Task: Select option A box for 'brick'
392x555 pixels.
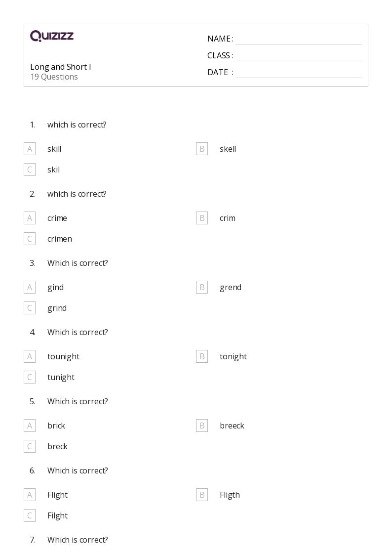Action: click(30, 426)
